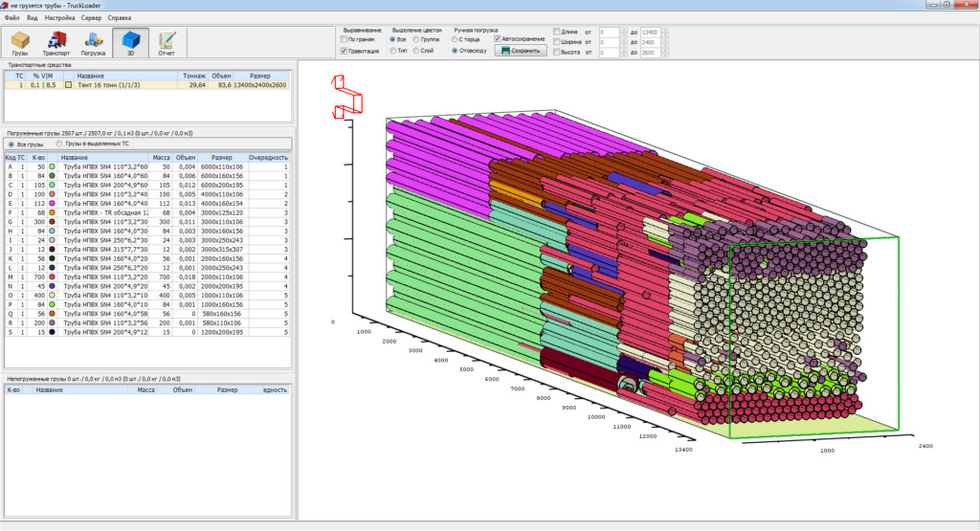Open the Грузы (cargo) toolbar section
This screenshot has width=980, height=531.
(x=20, y=41)
